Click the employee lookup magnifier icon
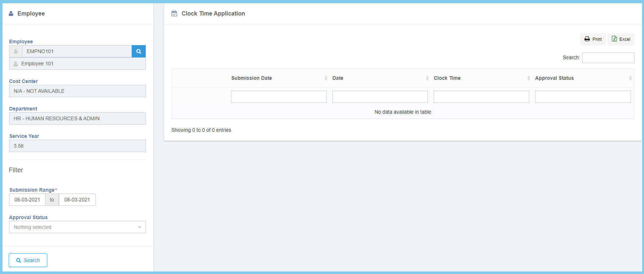This screenshot has width=644, height=274. tap(139, 51)
